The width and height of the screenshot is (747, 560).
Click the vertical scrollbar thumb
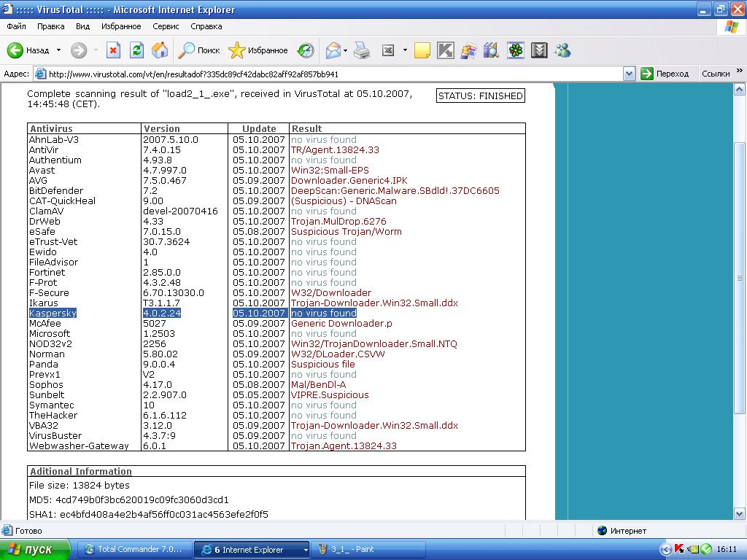coord(740,278)
